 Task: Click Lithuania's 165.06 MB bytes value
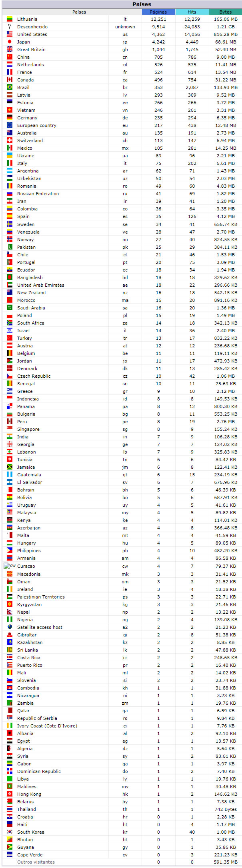click(226, 19)
